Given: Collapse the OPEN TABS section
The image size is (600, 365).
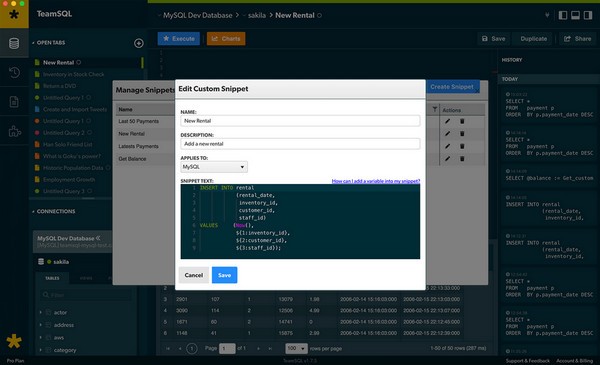Looking at the screenshot, I should [x=33, y=43].
